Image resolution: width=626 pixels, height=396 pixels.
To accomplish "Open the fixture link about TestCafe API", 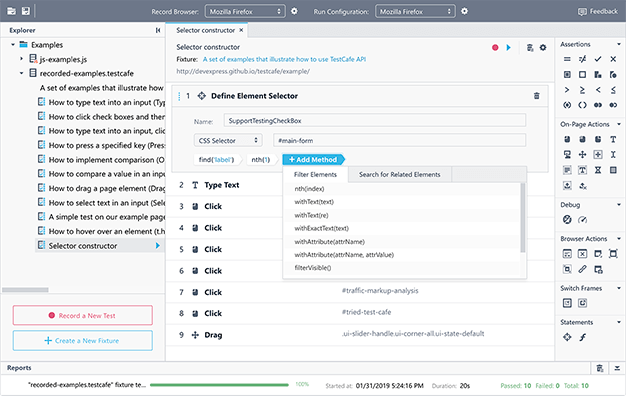I will (284, 59).
